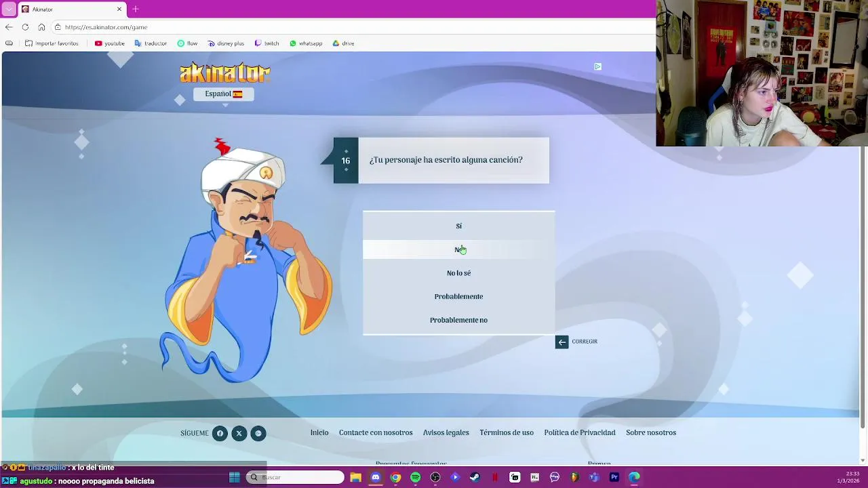
Task: Click the SÍGUEME label
Action: coord(195,433)
